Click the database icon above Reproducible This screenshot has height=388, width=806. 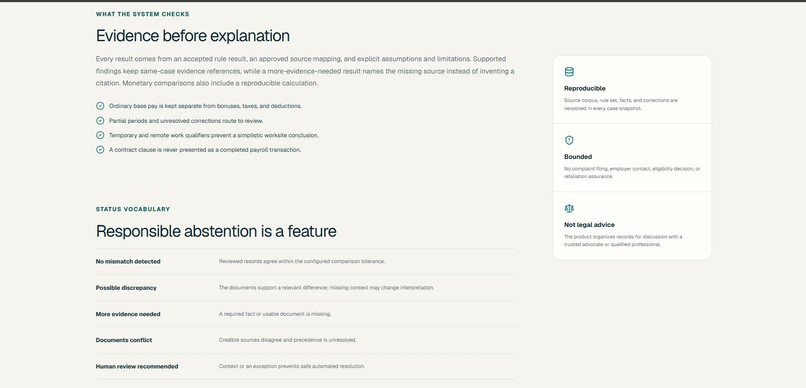pos(569,72)
